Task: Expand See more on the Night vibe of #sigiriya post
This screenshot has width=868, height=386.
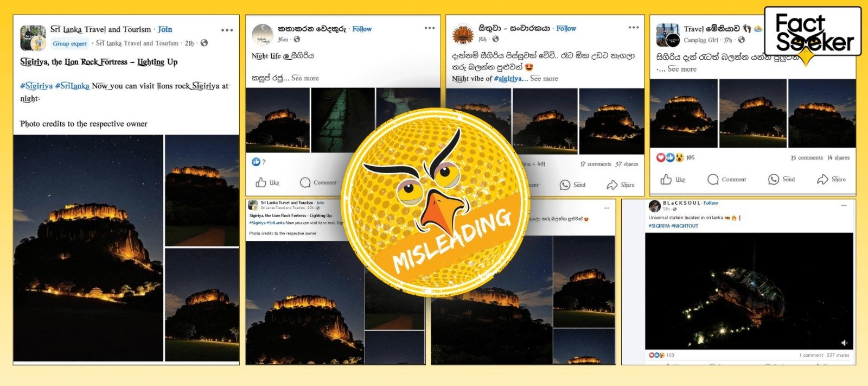Action: coord(544,79)
